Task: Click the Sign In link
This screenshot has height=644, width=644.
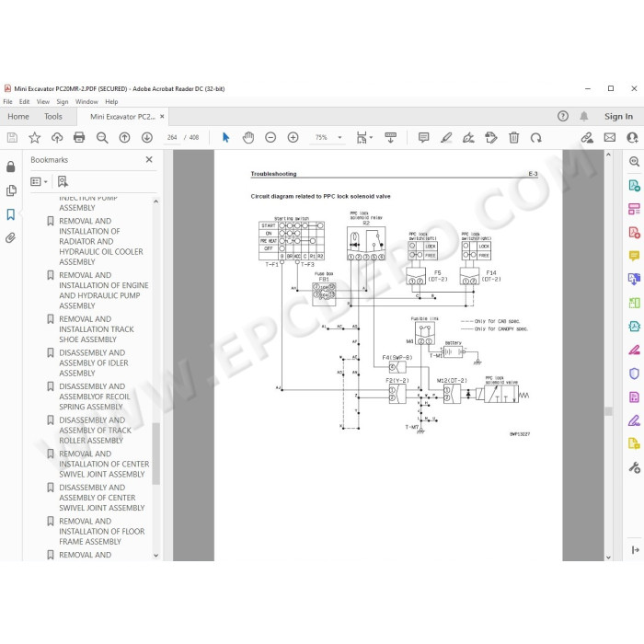Action: click(x=618, y=117)
